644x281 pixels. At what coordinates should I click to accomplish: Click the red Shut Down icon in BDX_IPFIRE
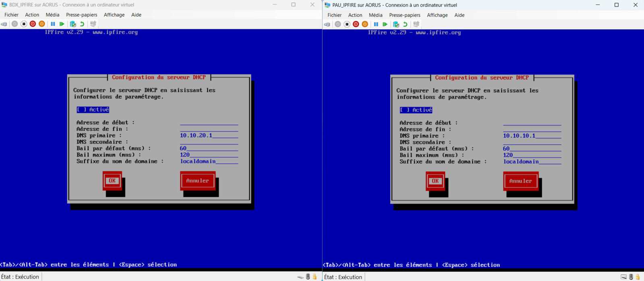click(33, 24)
